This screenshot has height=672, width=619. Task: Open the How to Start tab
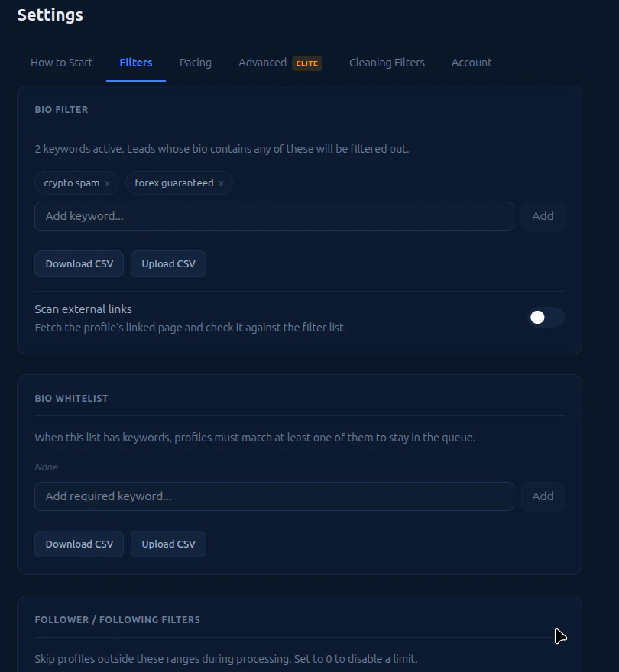coord(61,63)
